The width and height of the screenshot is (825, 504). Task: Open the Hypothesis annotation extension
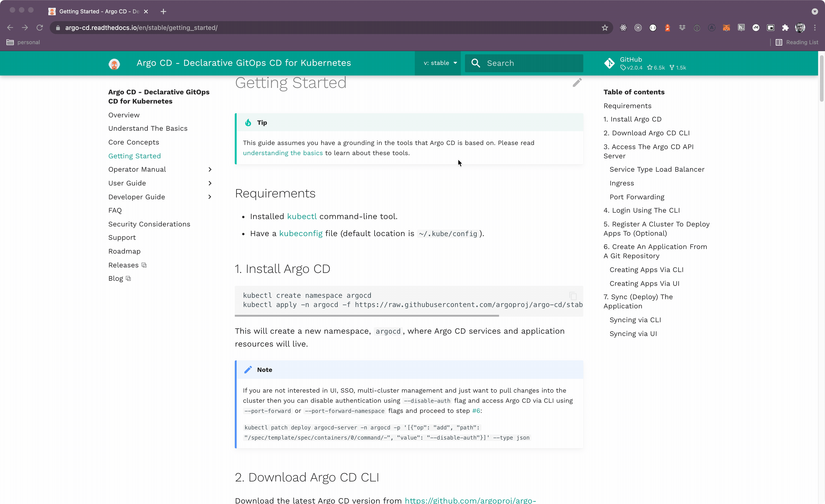[741, 28]
